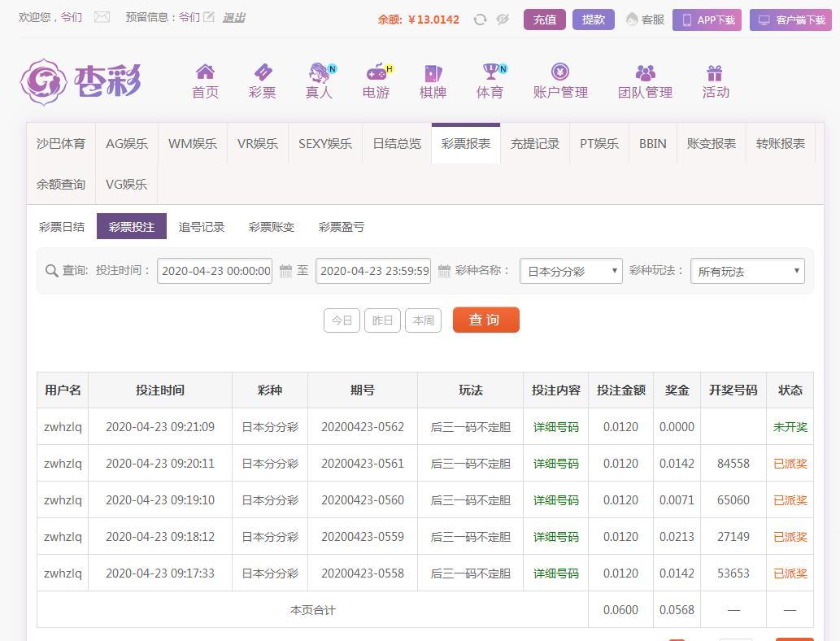Viewport: 840px width, 641px height.
Task: Click the end time input field
Action: [x=373, y=271]
